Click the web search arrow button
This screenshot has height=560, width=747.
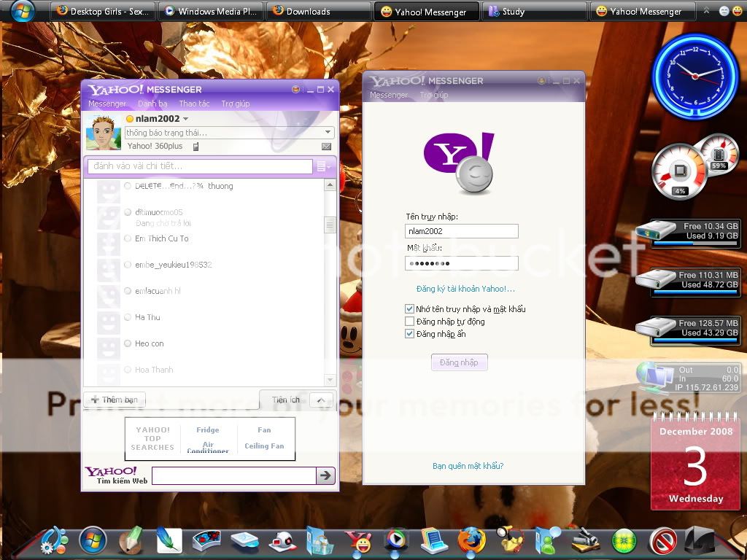pos(326,475)
